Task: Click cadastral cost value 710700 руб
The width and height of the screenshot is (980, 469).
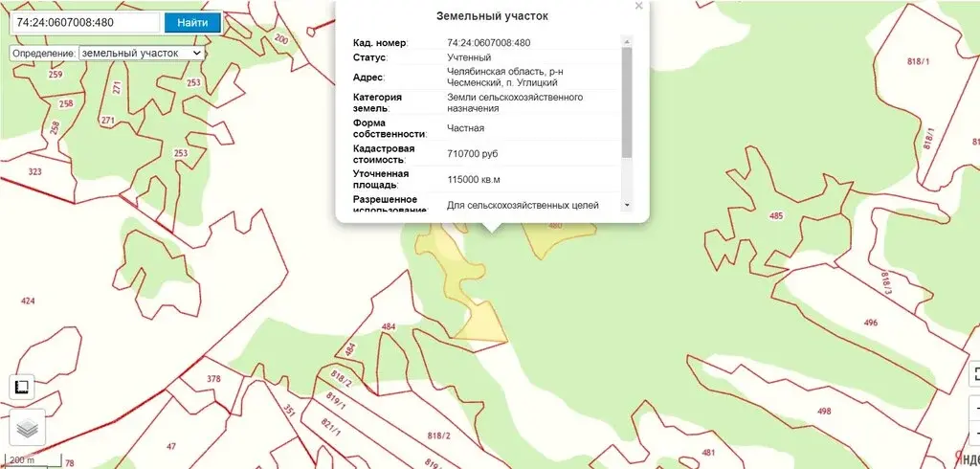Action: (473, 154)
